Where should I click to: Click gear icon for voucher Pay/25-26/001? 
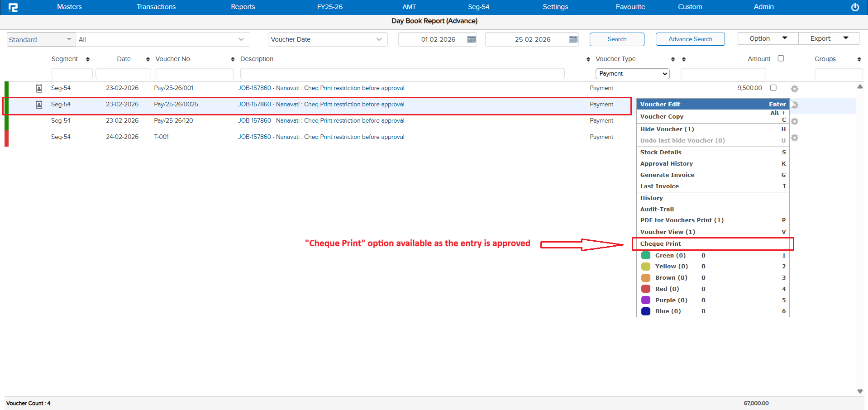pos(794,89)
